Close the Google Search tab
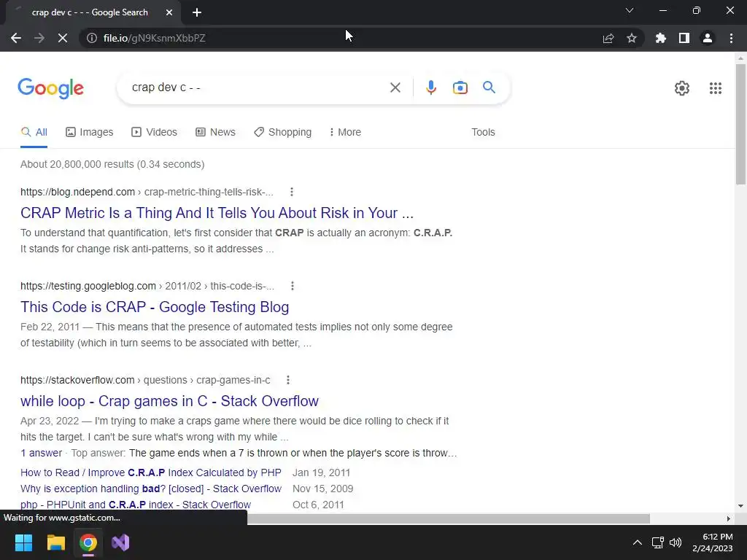 click(169, 12)
